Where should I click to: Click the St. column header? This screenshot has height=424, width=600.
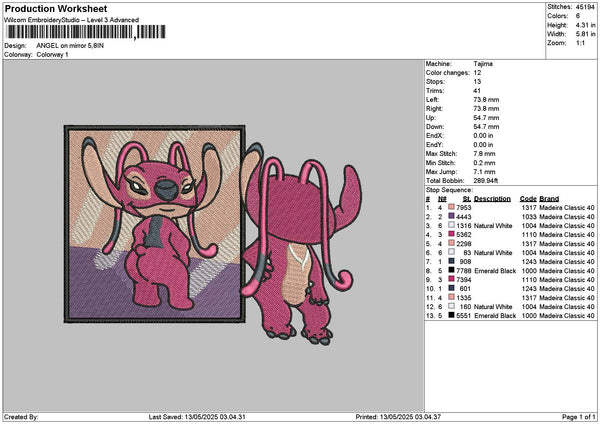pyautogui.click(x=466, y=198)
